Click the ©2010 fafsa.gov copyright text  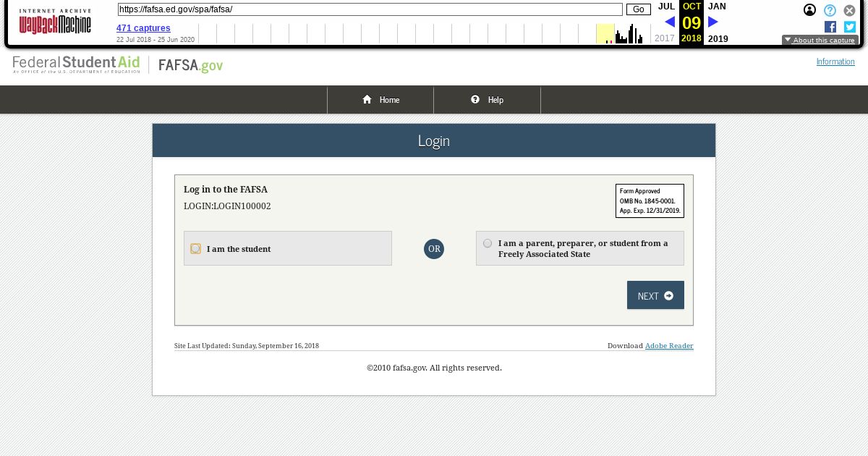(434, 368)
